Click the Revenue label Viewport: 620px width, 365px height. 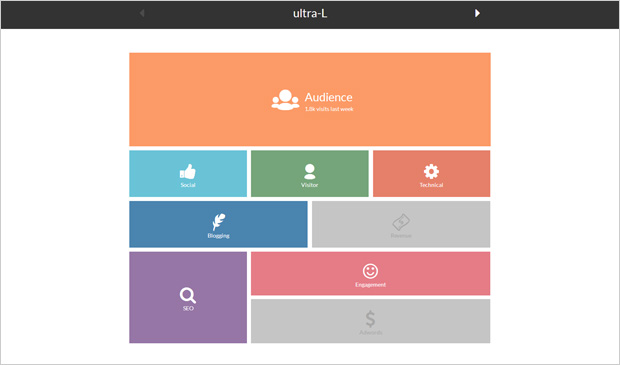click(x=401, y=236)
